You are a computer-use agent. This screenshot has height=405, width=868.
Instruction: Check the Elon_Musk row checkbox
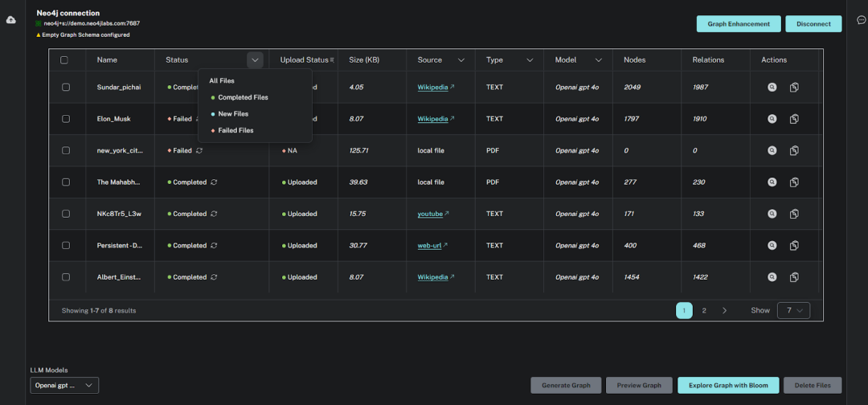click(65, 119)
